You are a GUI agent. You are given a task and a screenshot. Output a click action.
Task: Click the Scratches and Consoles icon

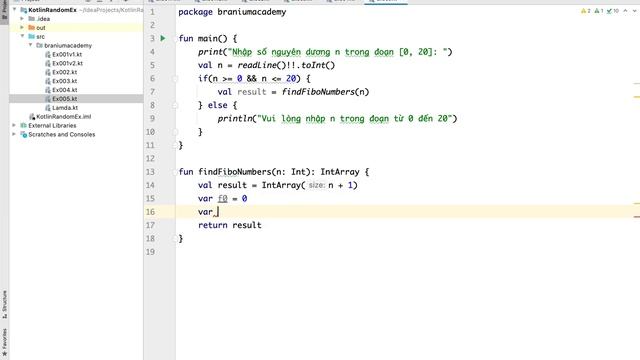point(24,135)
